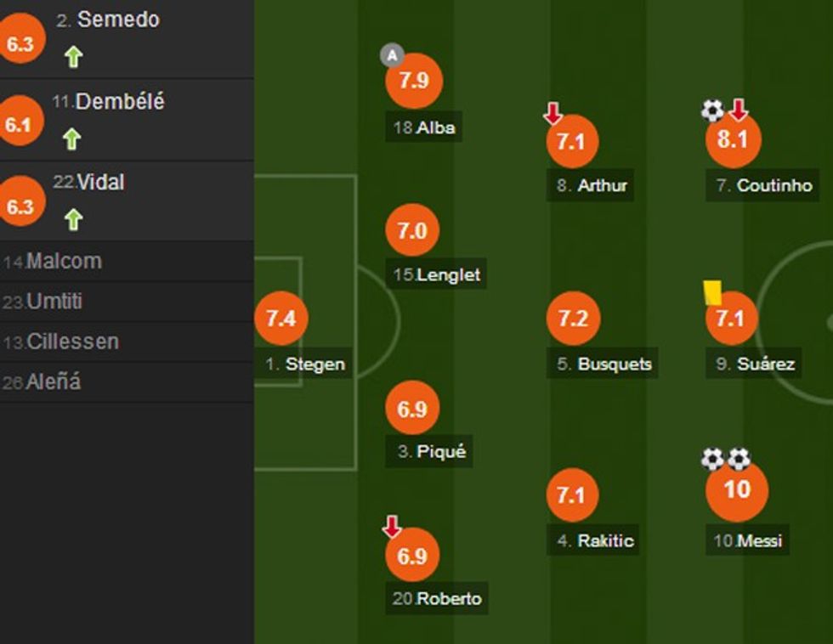Click Coutinho's goal ball icon

point(712,110)
